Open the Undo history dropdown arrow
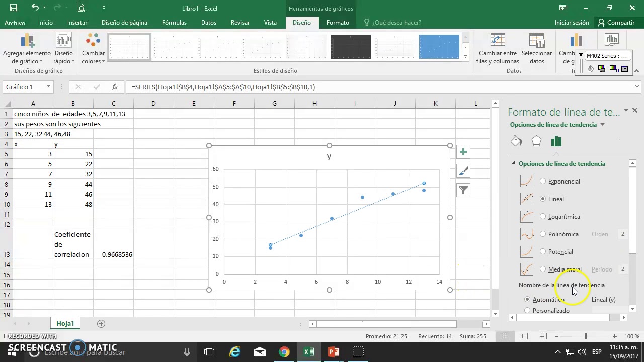 (45, 8)
